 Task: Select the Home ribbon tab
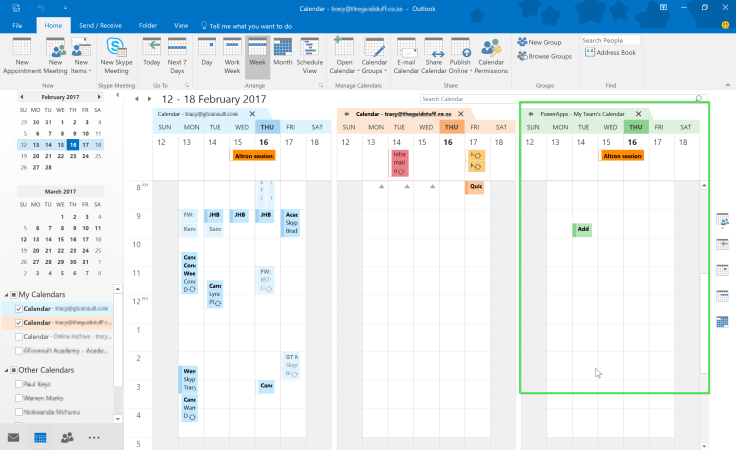tap(53, 25)
